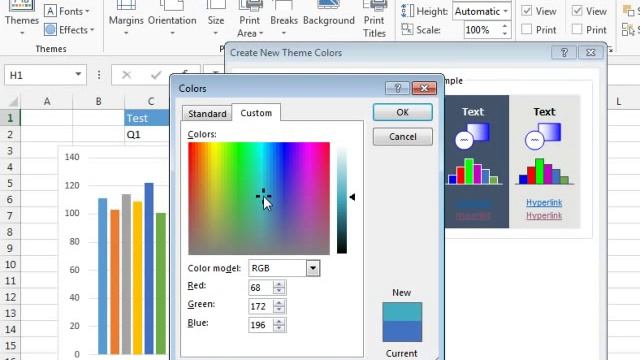640x360 pixels.
Task: Click followed red Hyperlink in light sample
Action: 544,216
